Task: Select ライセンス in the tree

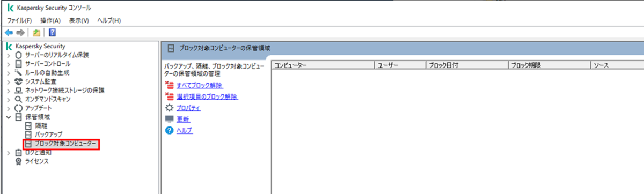Action: pyautogui.click(x=37, y=161)
